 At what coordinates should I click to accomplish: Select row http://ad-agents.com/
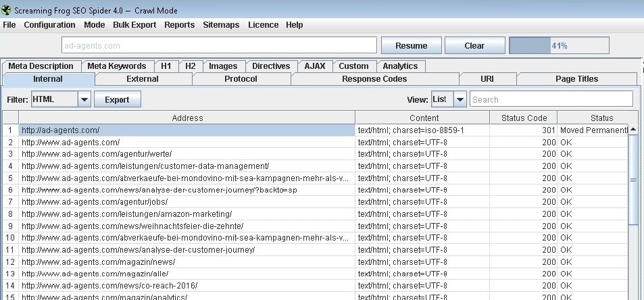point(187,130)
